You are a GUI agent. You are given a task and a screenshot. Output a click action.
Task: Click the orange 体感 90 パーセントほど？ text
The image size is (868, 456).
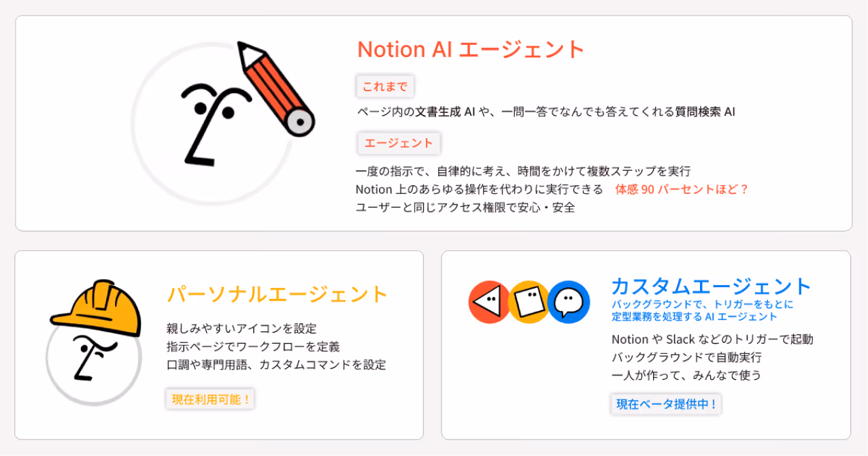click(682, 189)
